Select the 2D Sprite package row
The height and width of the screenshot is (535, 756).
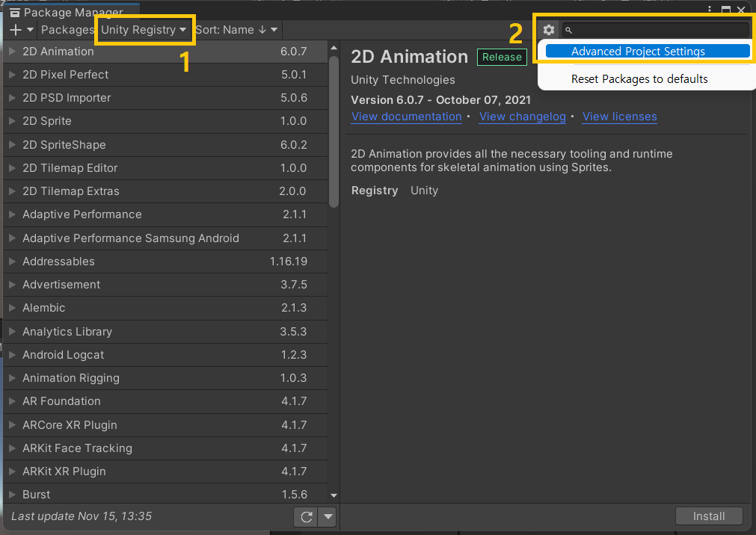[165, 121]
